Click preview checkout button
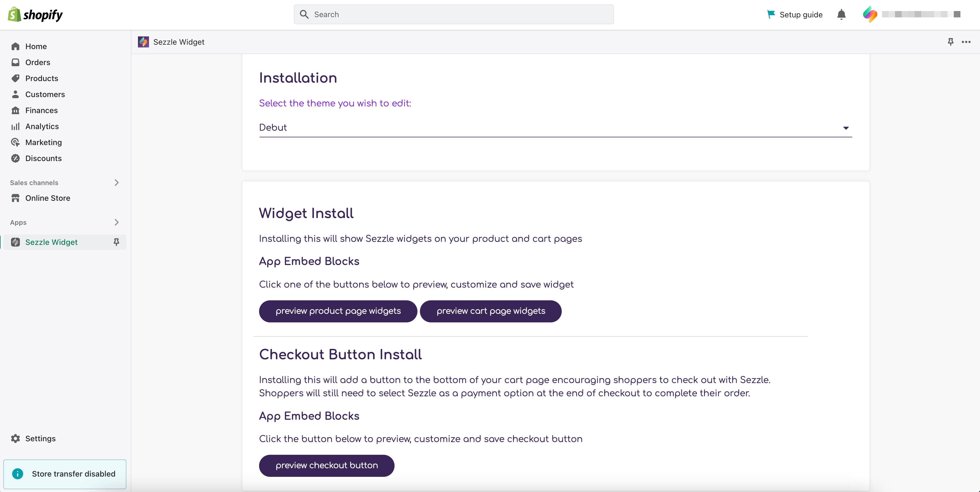This screenshot has height=492, width=980. (326, 465)
